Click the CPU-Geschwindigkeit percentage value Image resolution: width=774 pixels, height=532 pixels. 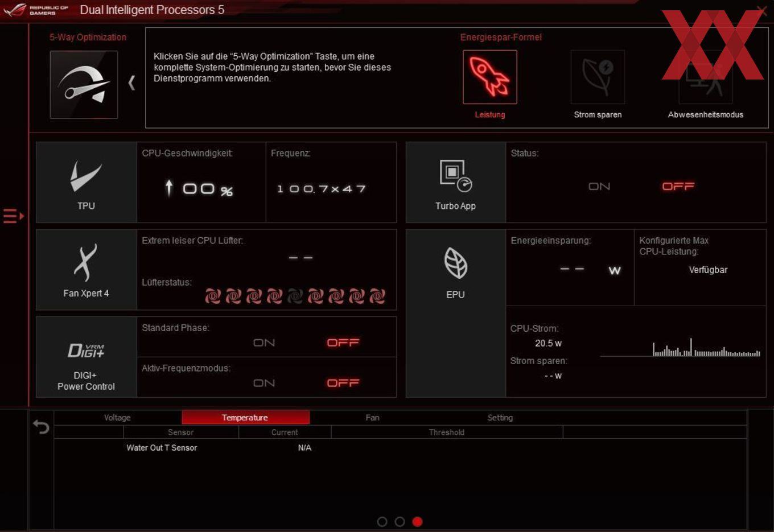[199, 188]
